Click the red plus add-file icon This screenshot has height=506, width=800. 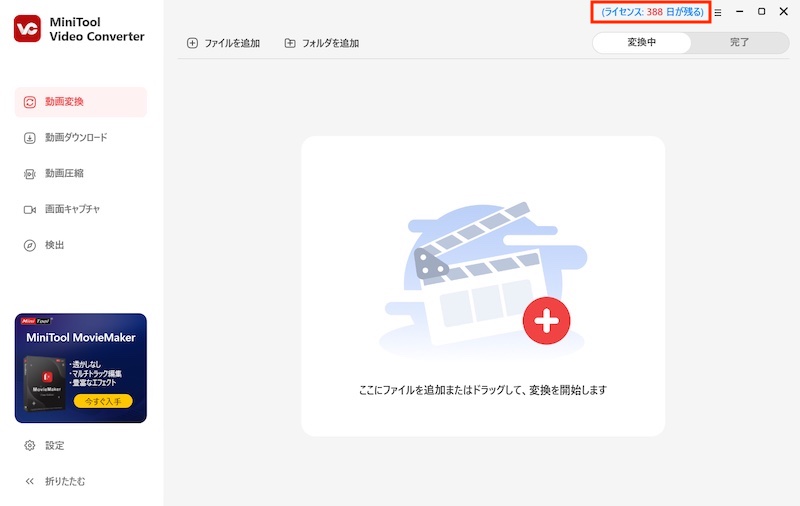point(546,321)
